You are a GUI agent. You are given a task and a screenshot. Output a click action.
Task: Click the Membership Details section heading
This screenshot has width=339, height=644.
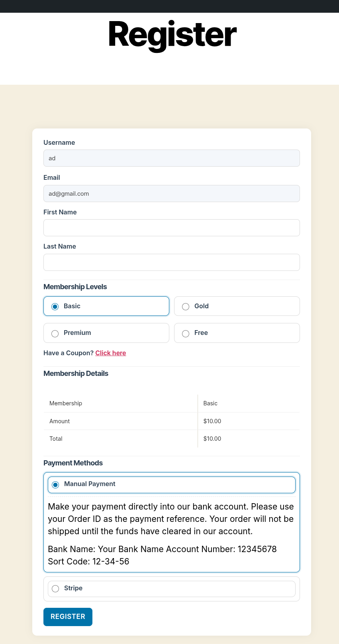tap(76, 374)
